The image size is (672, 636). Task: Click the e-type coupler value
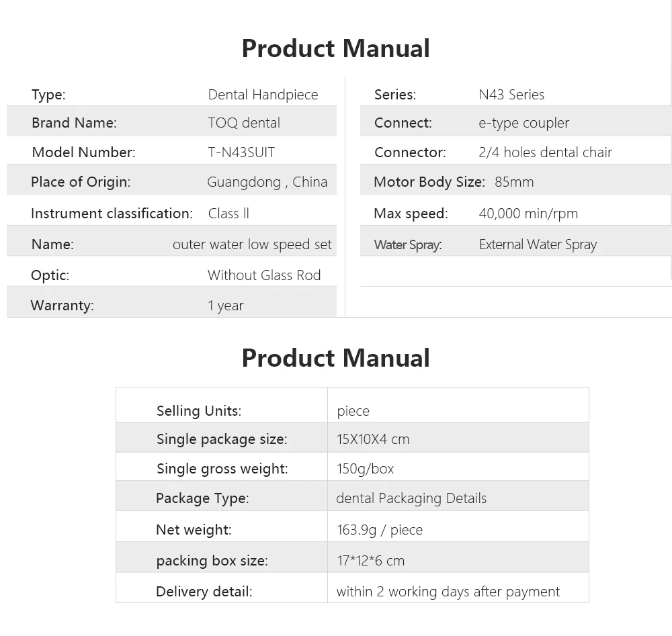click(x=523, y=124)
